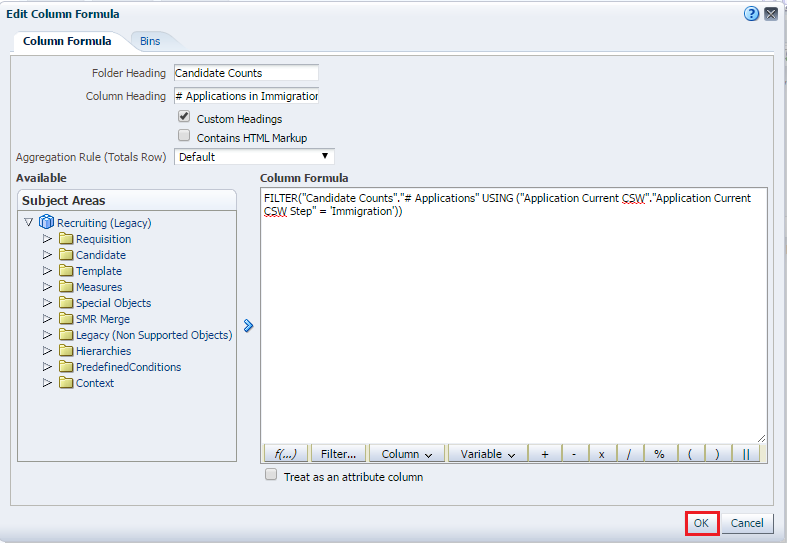Click the Context folder icon

(66, 382)
